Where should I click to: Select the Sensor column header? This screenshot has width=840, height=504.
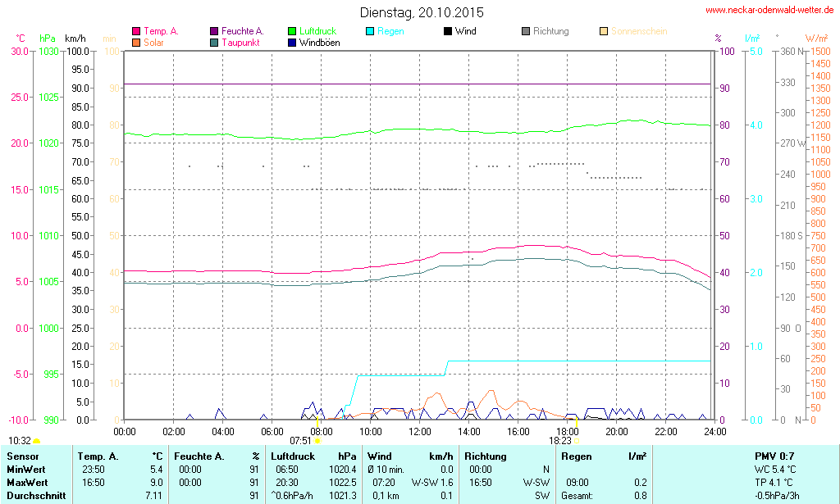pos(23,456)
